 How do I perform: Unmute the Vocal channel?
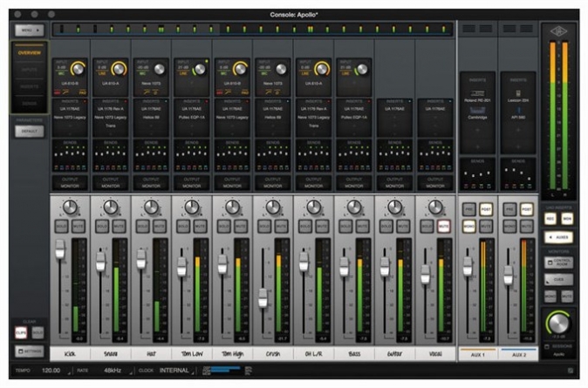[443, 227]
